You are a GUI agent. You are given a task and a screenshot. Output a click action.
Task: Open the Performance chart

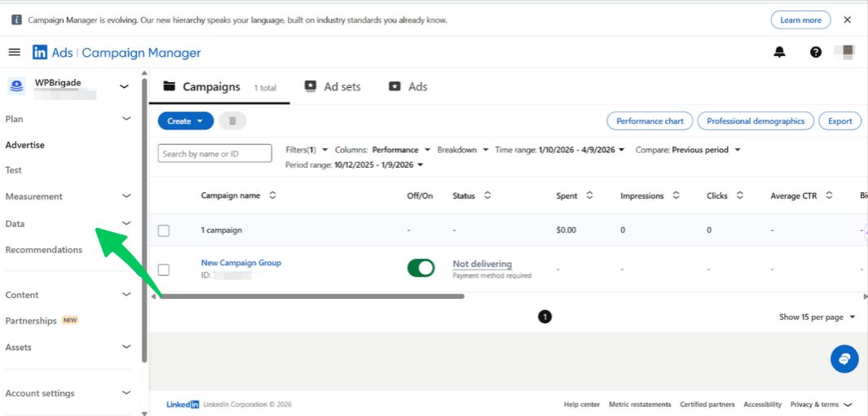pos(650,120)
